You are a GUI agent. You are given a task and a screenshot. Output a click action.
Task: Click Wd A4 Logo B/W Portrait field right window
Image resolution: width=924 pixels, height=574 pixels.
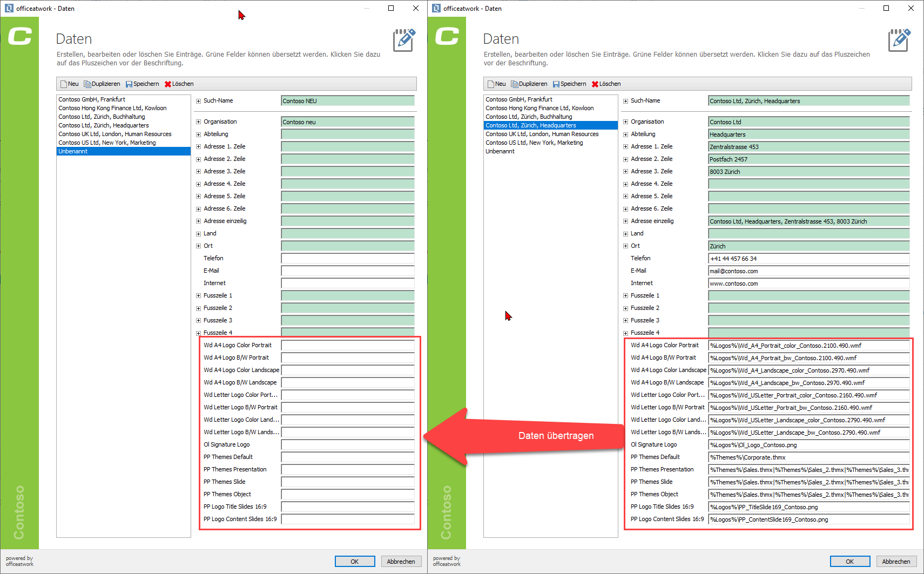tap(809, 358)
